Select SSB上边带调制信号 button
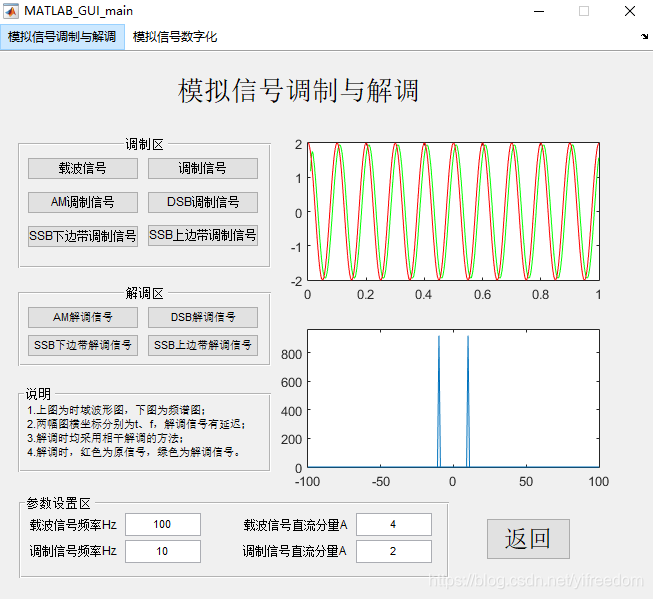This screenshot has width=653, height=599. [x=203, y=235]
